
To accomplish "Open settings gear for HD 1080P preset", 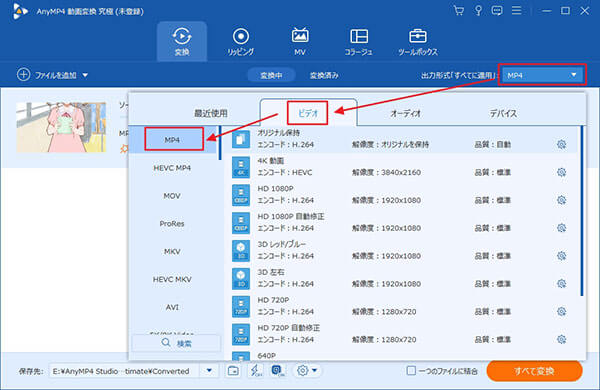I will [561, 200].
